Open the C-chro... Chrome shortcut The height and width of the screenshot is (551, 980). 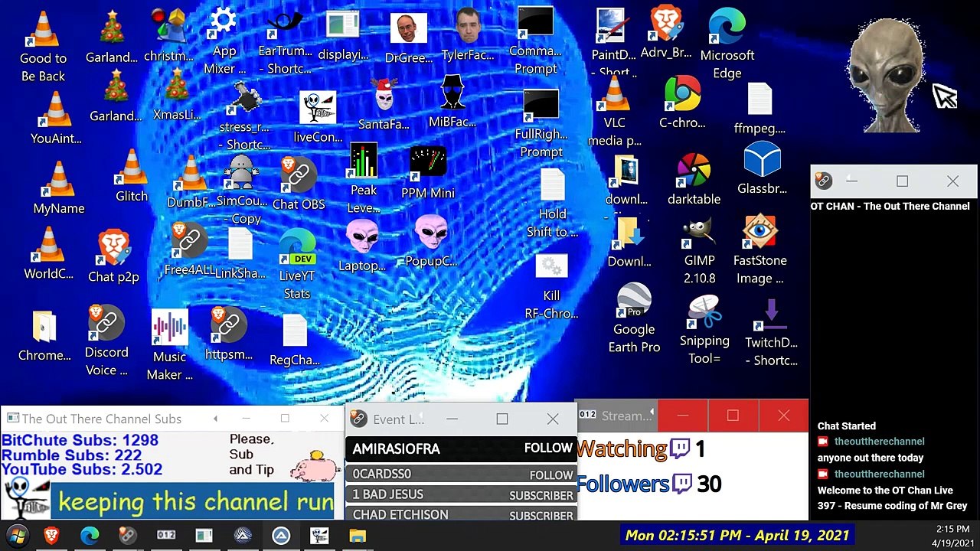pyautogui.click(x=682, y=103)
